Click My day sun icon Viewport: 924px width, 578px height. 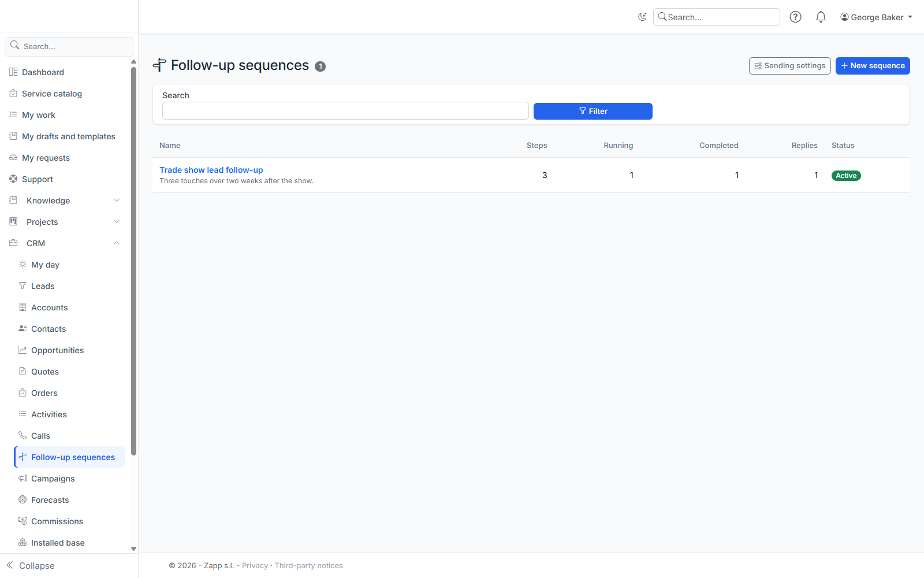[x=23, y=264]
